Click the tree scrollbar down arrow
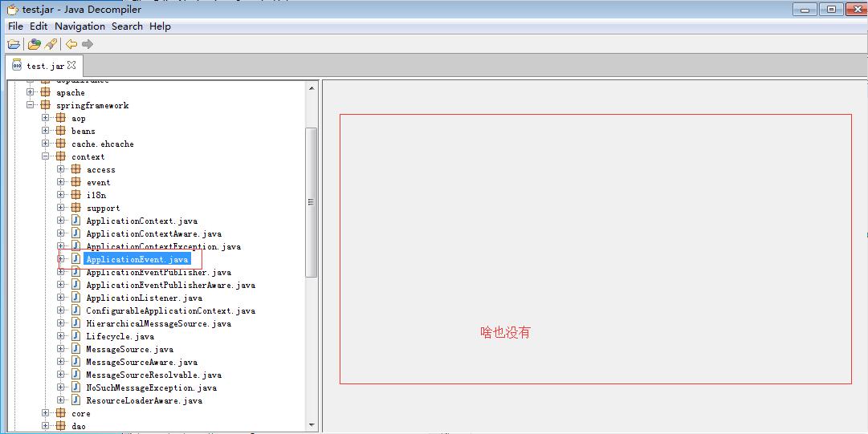Screen dimensions: 868x434 [x=311, y=425]
